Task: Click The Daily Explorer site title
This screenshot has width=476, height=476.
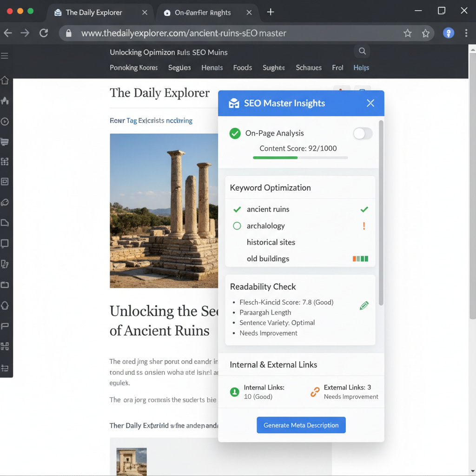Action: [x=160, y=93]
